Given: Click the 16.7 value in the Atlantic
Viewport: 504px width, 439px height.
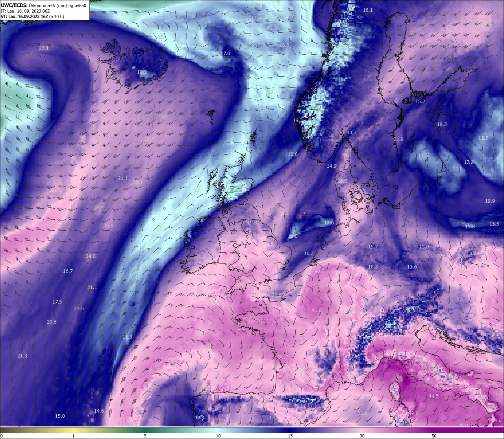Looking at the screenshot, I should pos(68,271).
